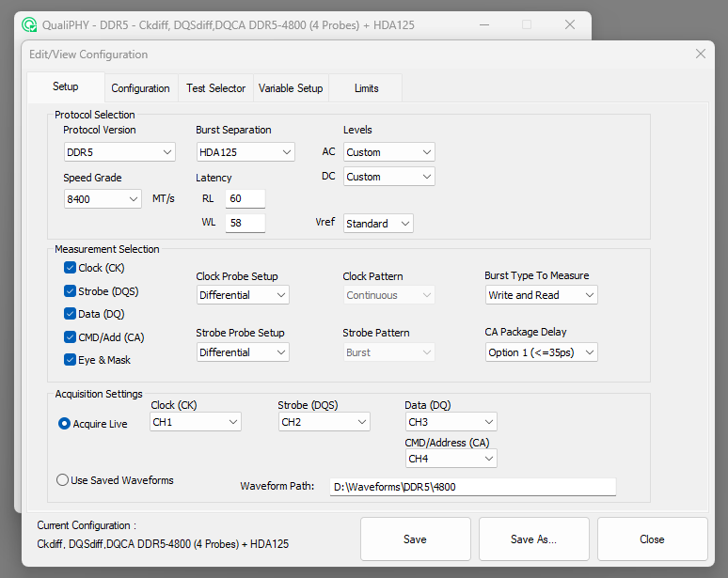Close the QualiPHY main window

570,24
